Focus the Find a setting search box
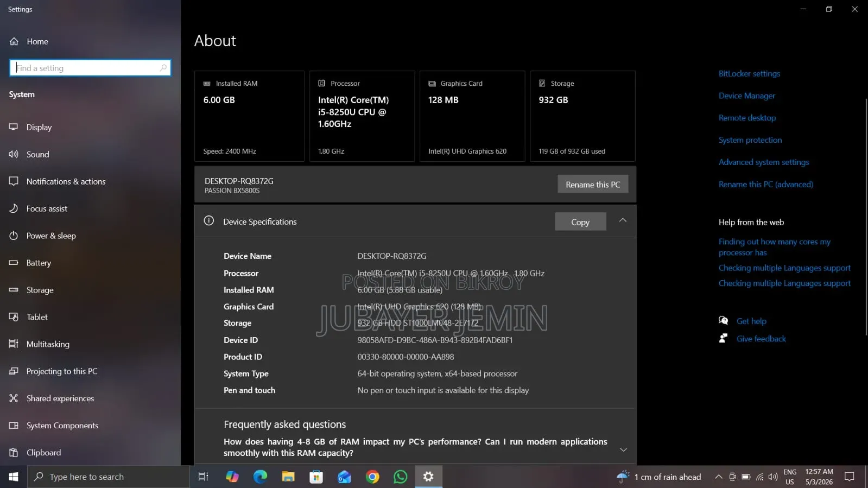Screen dimensions: 868x488 90,68
